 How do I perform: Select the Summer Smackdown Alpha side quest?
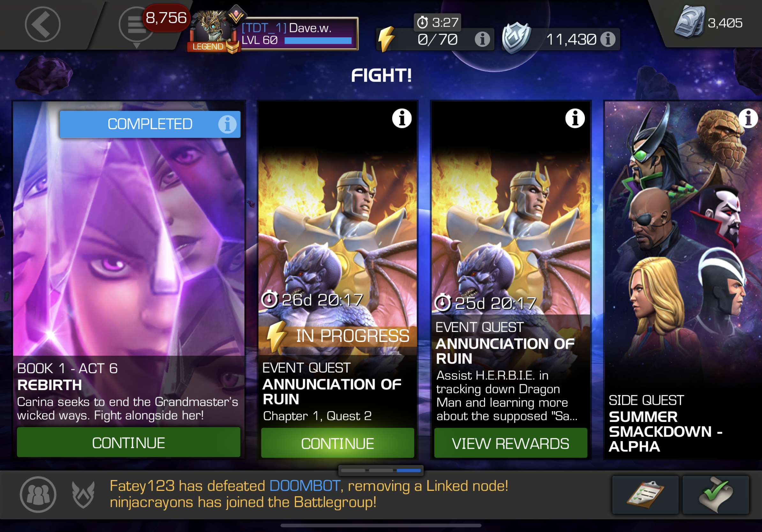[683, 280]
